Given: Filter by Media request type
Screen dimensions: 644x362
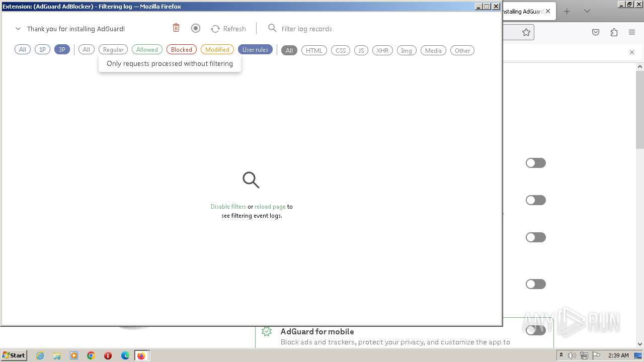Looking at the screenshot, I should point(433,50).
